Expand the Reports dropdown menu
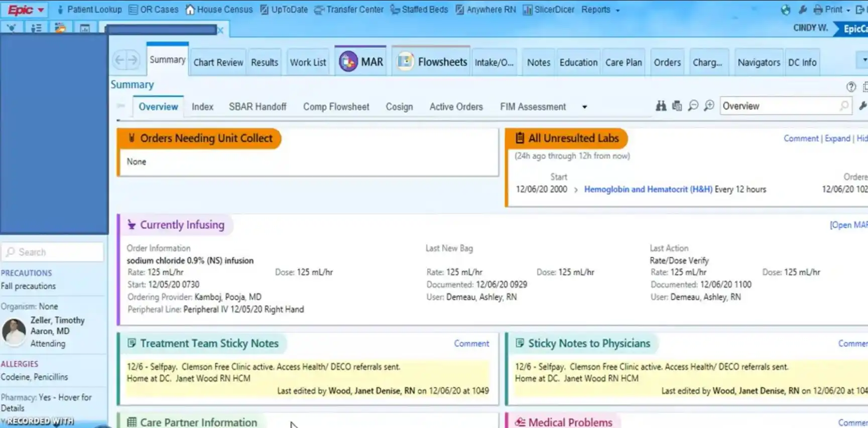Viewport: 868px width, 428px height. point(617,10)
